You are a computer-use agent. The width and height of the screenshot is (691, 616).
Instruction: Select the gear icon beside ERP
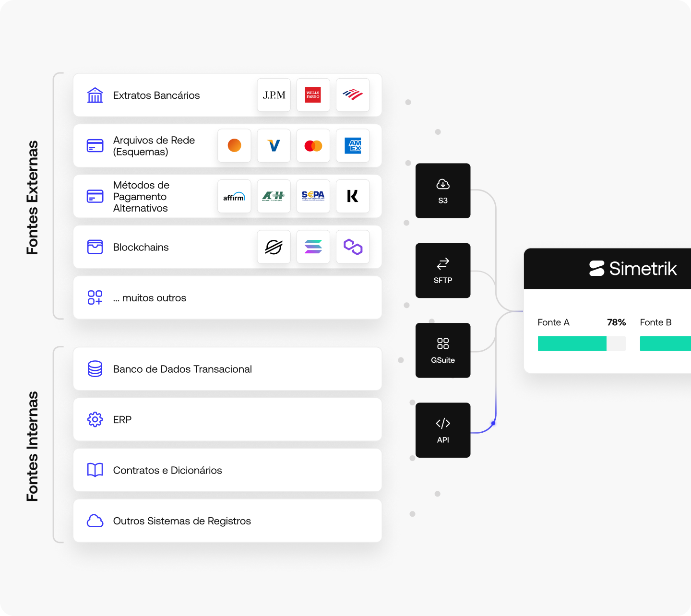(95, 419)
